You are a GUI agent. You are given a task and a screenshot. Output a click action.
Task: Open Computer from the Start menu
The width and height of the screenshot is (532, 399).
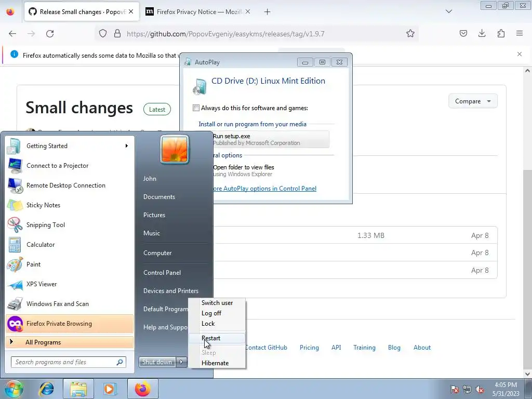157,253
